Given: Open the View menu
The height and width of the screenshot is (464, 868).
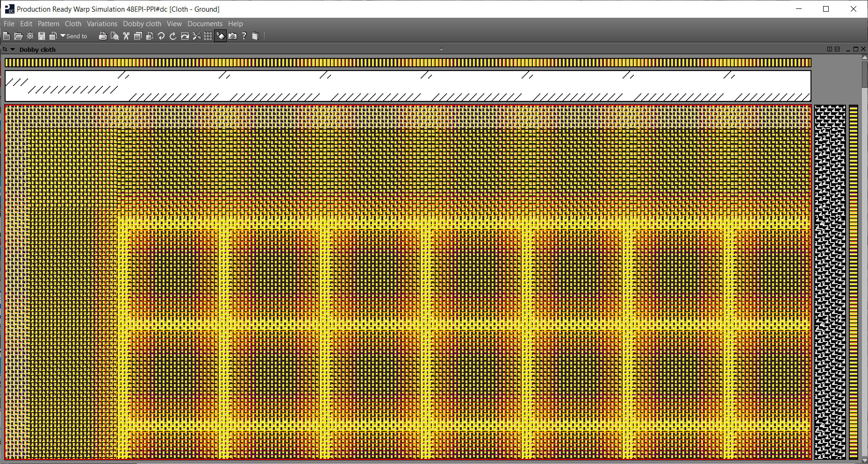Looking at the screenshot, I should point(174,23).
